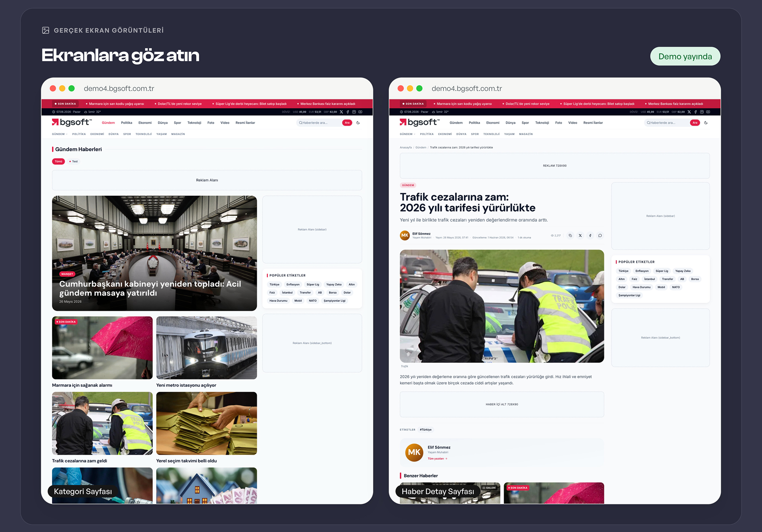Click the large MK avatar in the author card
The height and width of the screenshot is (532, 762).
tap(414, 452)
